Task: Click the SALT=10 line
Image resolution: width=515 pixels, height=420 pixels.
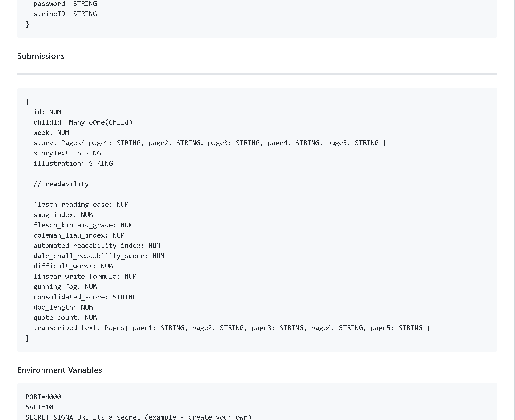Action: (39, 407)
